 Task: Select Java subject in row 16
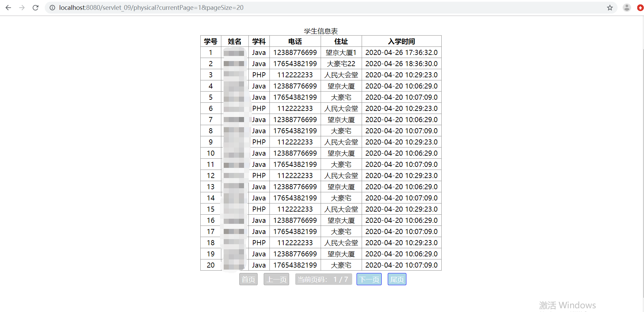click(x=259, y=220)
